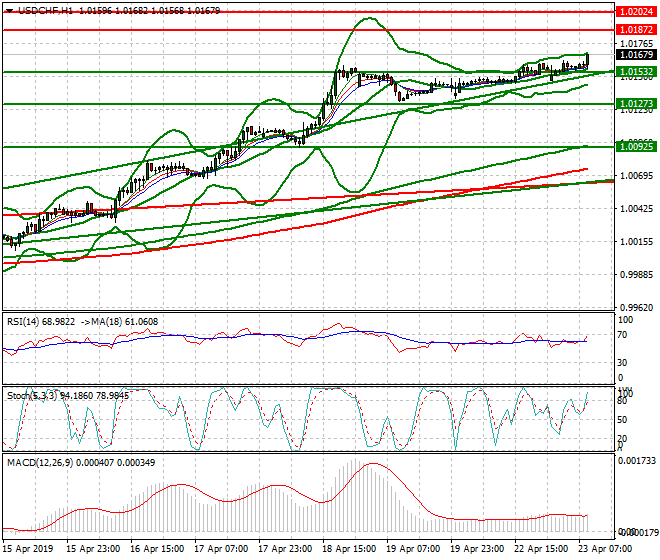660x560 pixels.
Task: Click the green 1.00925 level label
Action: (636, 147)
